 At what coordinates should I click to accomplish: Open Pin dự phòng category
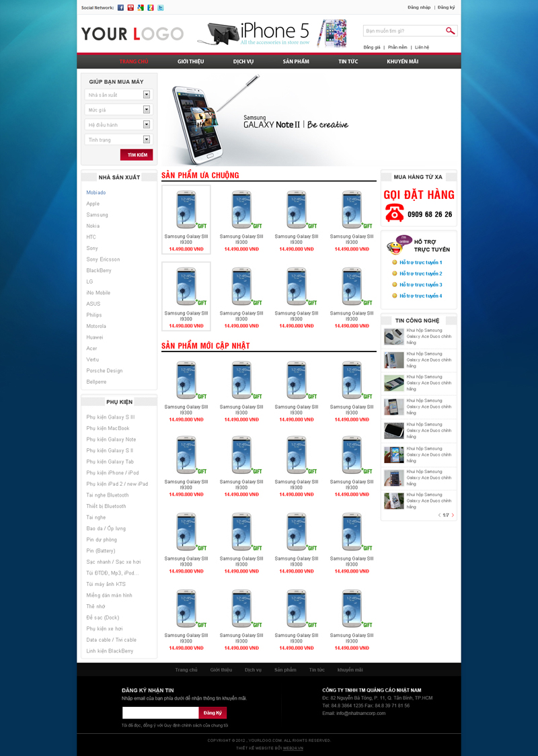pyautogui.click(x=102, y=540)
